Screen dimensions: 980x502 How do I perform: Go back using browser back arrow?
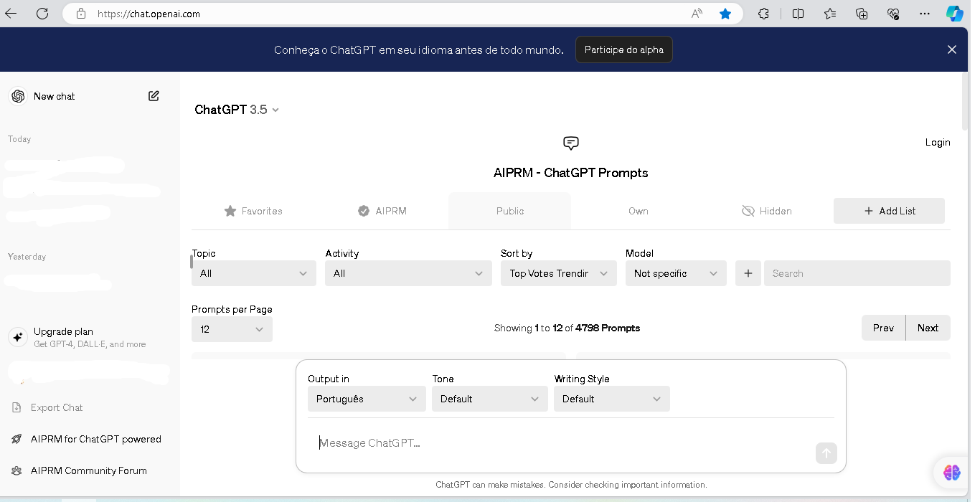(x=11, y=14)
